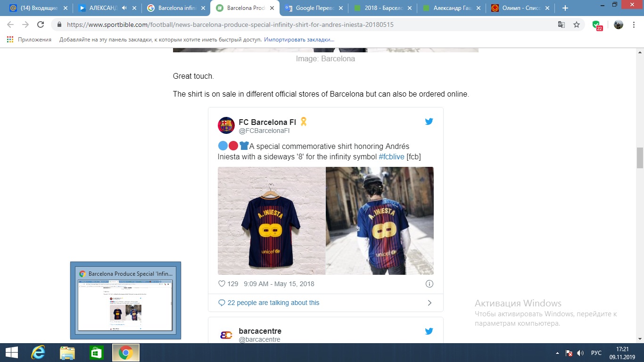The width and height of the screenshot is (644, 362).
Task: Open the photo of man wearing Iniesta shirt
Action: coord(380,221)
